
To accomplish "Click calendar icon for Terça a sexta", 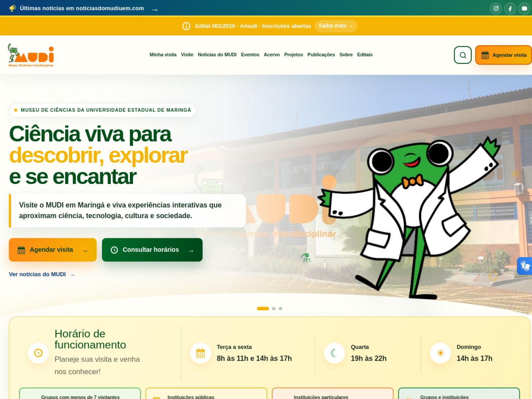I will 200,353.
